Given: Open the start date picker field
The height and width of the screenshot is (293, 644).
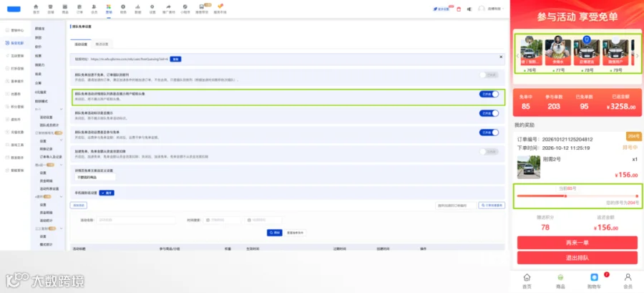Looking at the screenshot, I should pyautogui.click(x=223, y=220).
